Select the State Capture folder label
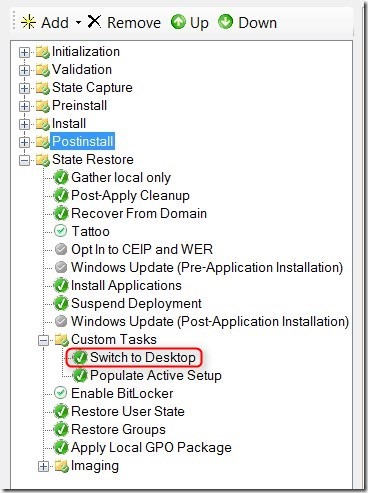368x493 pixels. [x=92, y=88]
